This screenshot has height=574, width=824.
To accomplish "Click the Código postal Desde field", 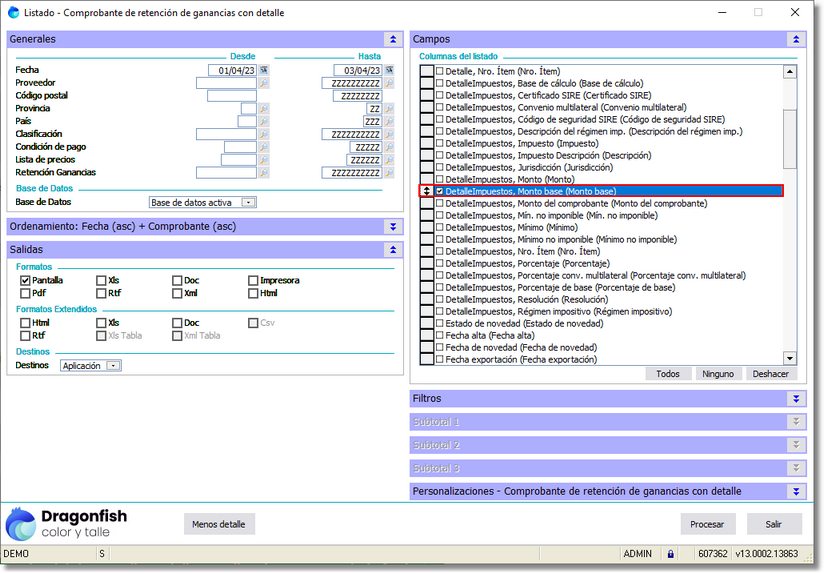I will [232, 96].
